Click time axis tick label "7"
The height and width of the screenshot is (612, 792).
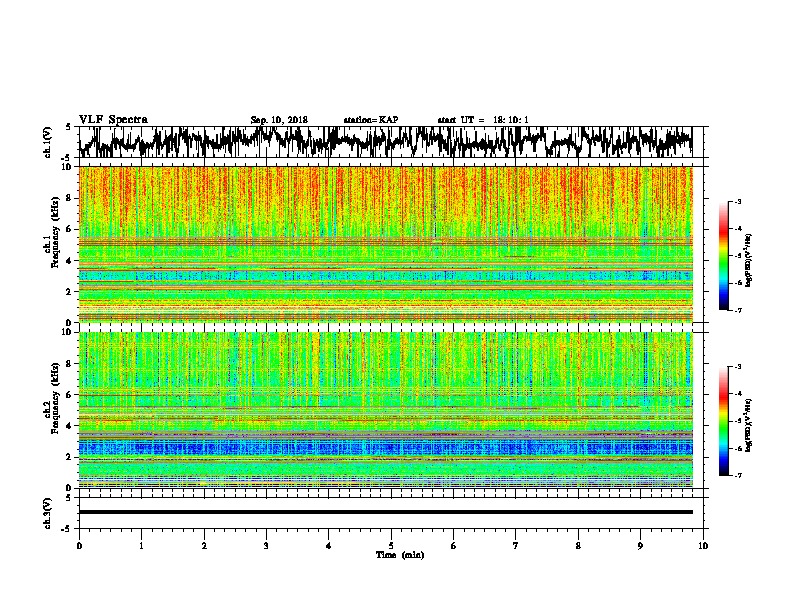pyautogui.click(x=516, y=546)
